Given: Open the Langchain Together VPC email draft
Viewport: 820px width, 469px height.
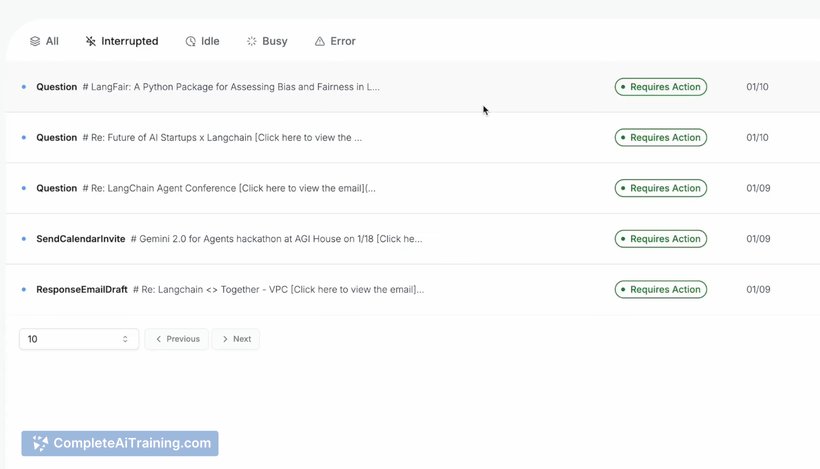Looking at the screenshot, I should click(x=413, y=290).
